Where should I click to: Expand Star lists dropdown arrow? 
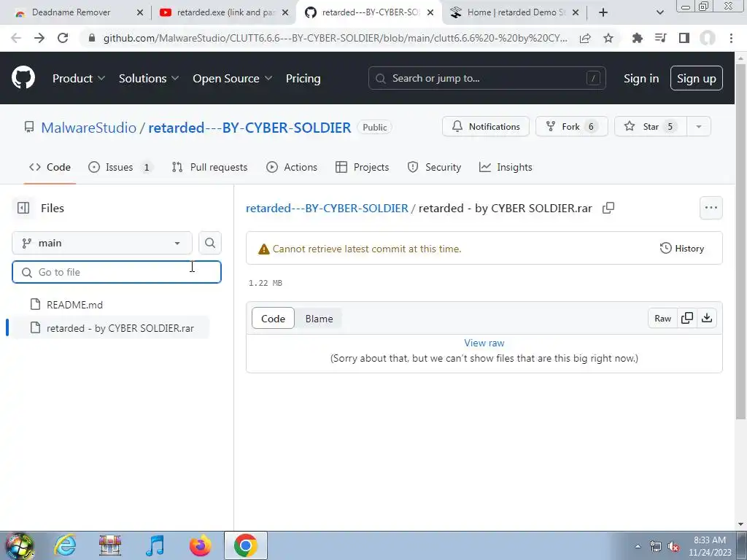coord(698,126)
